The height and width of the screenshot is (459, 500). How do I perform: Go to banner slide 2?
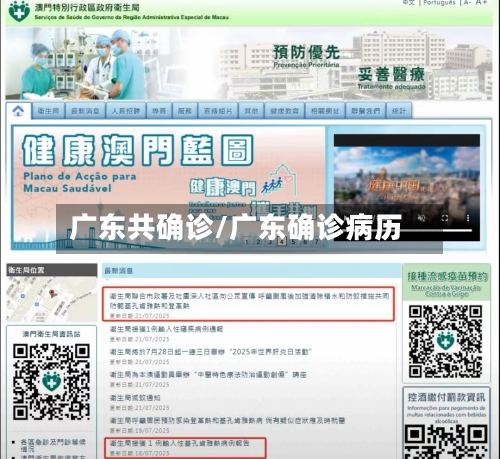(258, 242)
